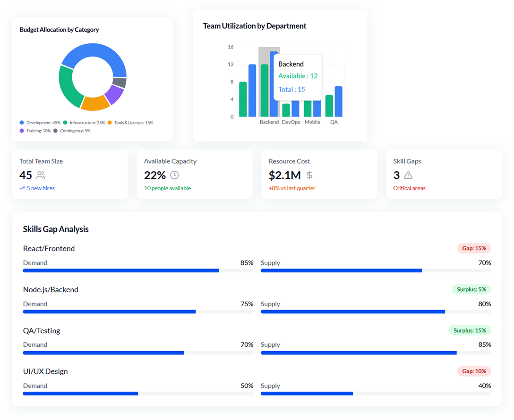Click the warning triangle icon in Skill Gaps
514x420 pixels.
coord(408,176)
